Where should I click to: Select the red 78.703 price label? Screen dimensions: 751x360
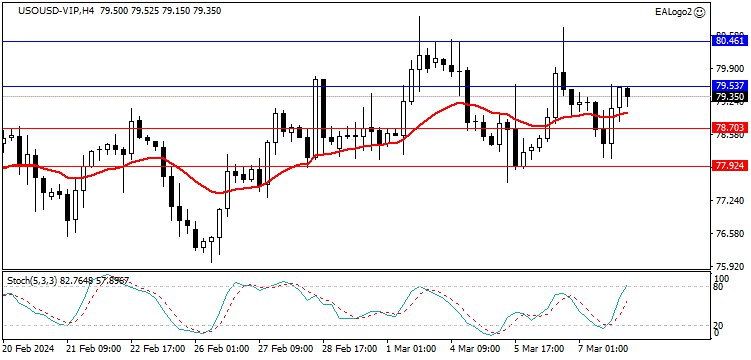(x=730, y=128)
